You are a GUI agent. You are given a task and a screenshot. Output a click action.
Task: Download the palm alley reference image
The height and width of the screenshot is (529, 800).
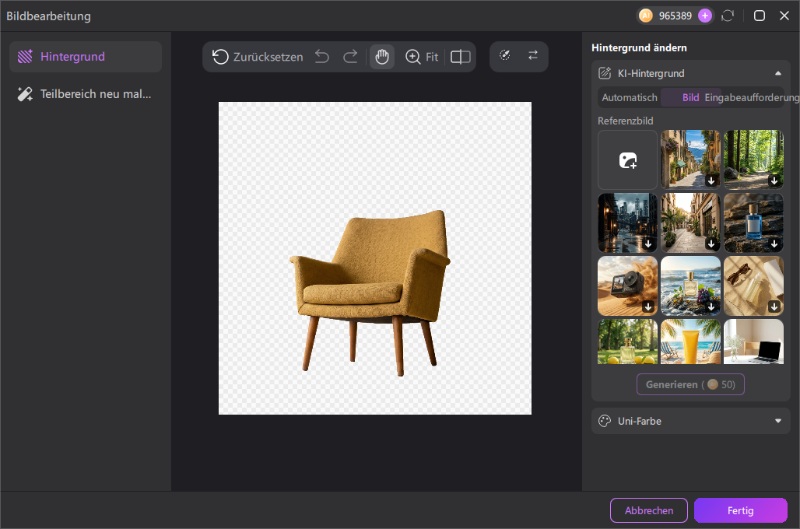coord(711,244)
